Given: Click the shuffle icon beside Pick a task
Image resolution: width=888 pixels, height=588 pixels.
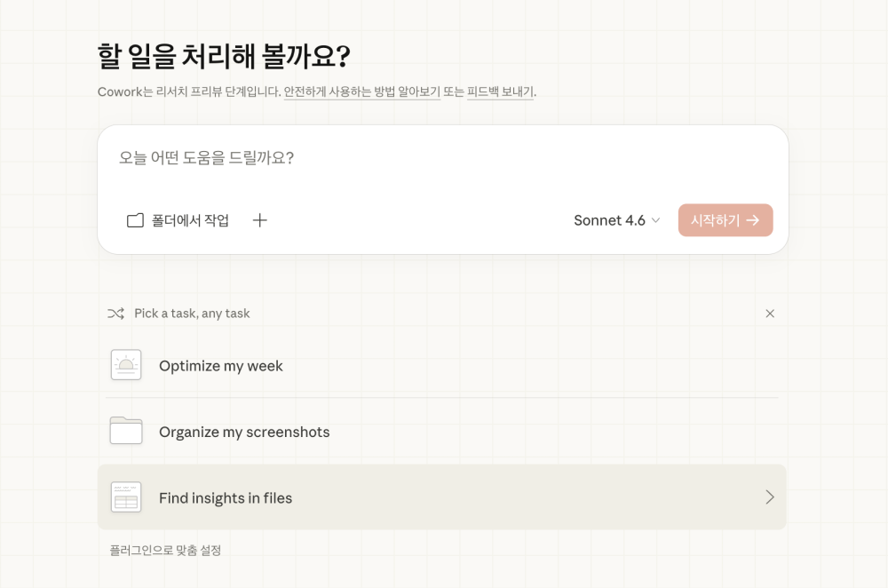Looking at the screenshot, I should coord(115,314).
